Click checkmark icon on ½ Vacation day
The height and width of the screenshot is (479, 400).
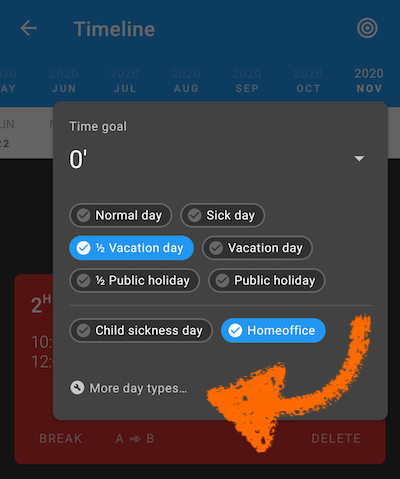point(83,248)
